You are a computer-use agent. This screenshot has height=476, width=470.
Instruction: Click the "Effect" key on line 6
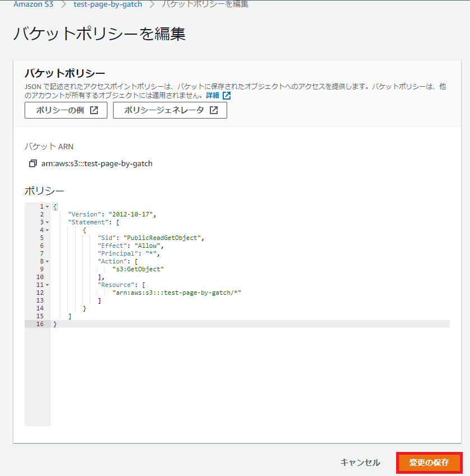pyautogui.click(x=112, y=246)
